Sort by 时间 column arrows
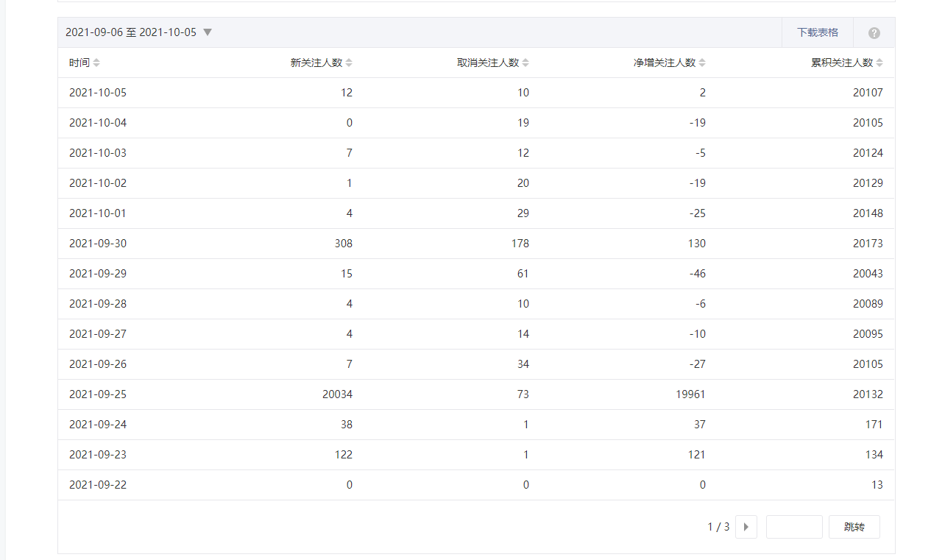Image resolution: width=931 pixels, height=560 pixels. tap(96, 63)
